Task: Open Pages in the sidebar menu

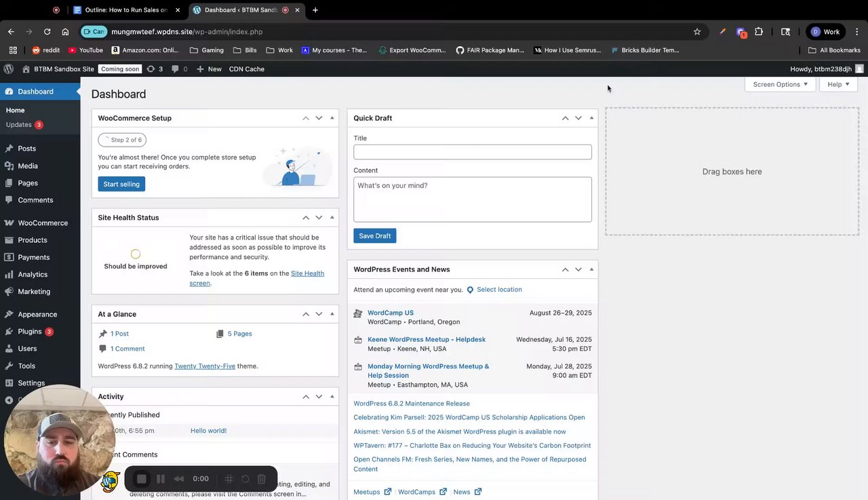Action: 28,183
